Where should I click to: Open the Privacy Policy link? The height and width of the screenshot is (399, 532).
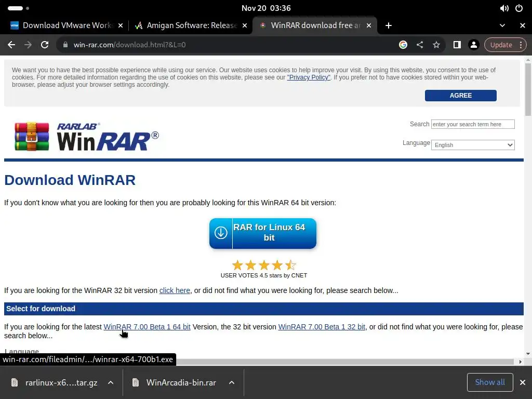point(309,77)
